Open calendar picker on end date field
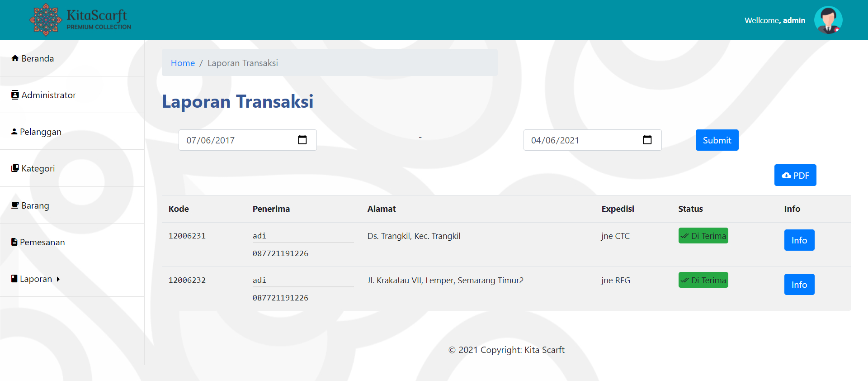868x381 pixels. (x=647, y=140)
